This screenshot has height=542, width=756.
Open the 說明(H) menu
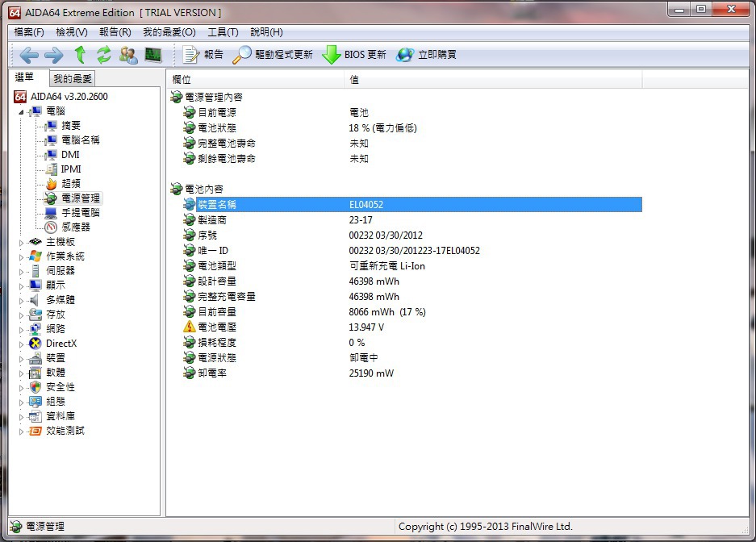266,32
